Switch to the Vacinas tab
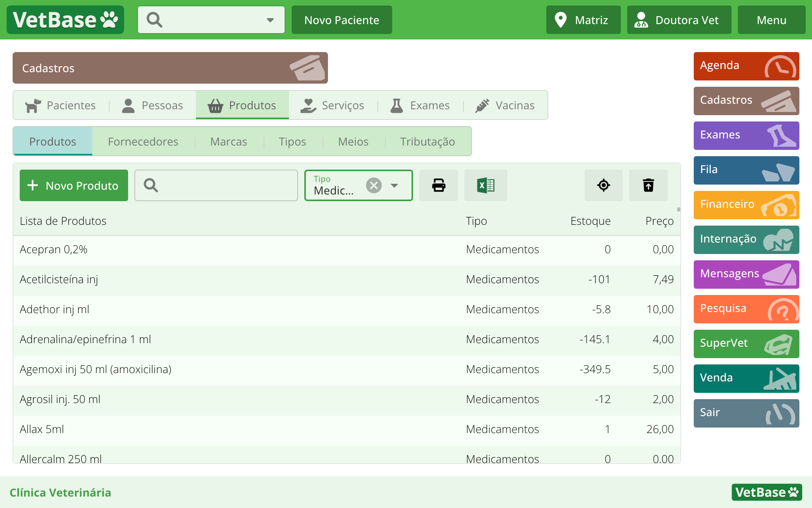The image size is (812, 508). pyautogui.click(x=505, y=105)
